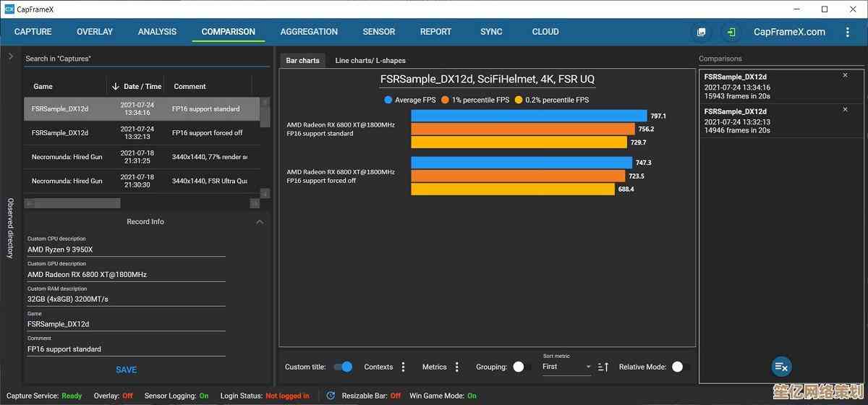Turn on Relative Mode switch
Screen dimensions: 868x405
[x=681, y=367]
